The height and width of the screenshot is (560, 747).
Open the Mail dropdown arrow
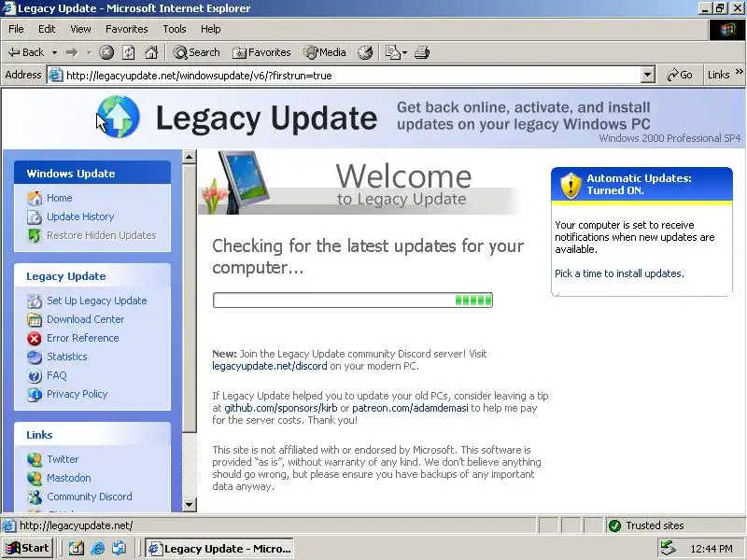click(x=405, y=52)
